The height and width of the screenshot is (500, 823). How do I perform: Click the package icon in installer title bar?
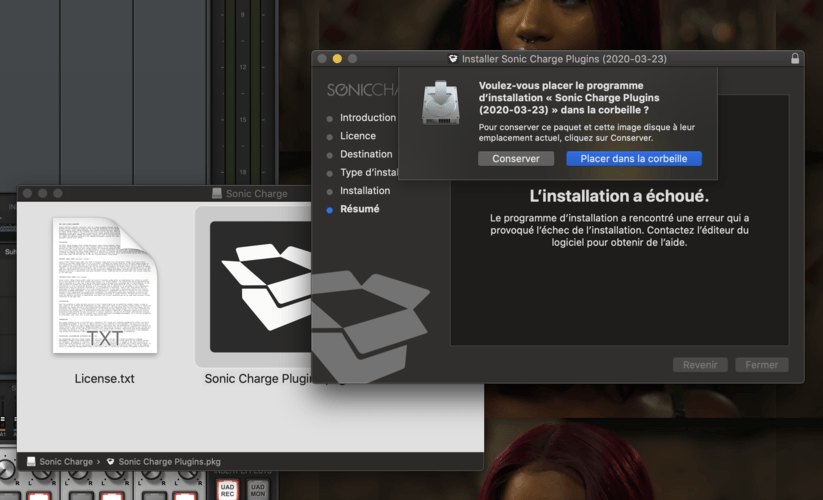click(x=453, y=59)
